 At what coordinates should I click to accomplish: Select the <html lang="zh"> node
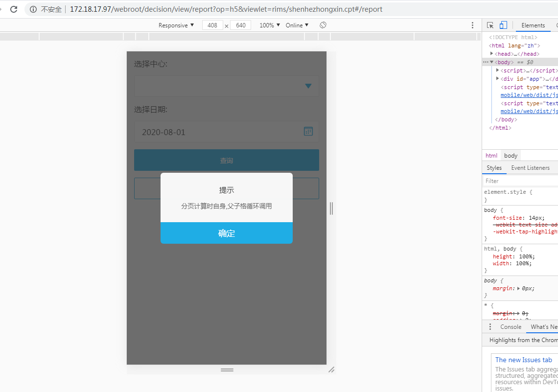[514, 46]
